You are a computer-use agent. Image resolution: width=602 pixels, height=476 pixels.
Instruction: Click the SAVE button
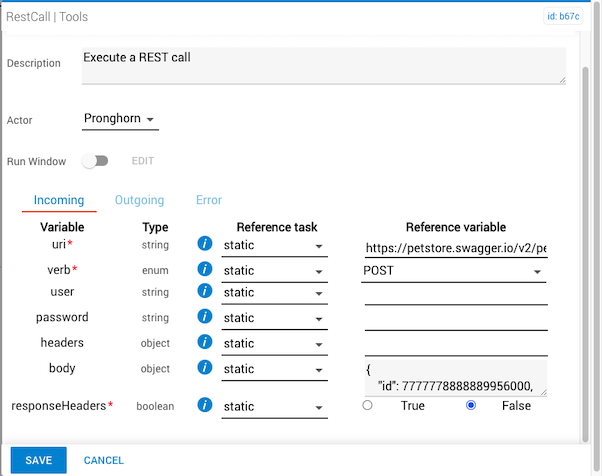(x=39, y=460)
